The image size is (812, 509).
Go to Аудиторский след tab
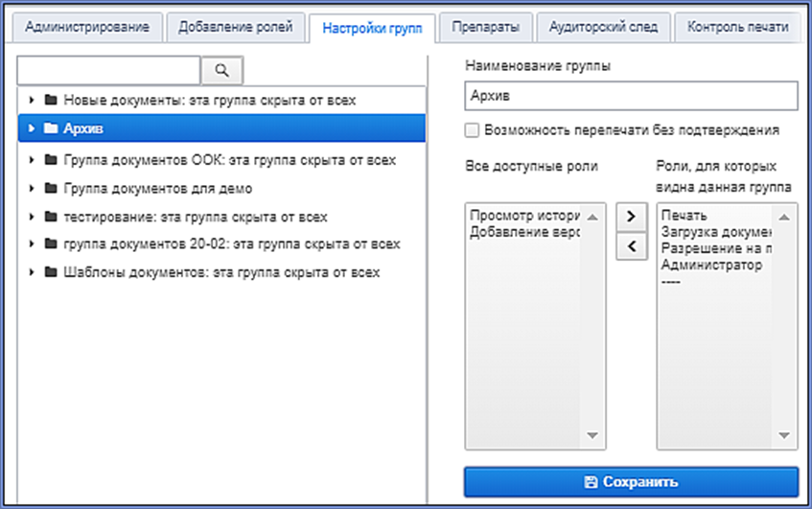[x=603, y=27]
